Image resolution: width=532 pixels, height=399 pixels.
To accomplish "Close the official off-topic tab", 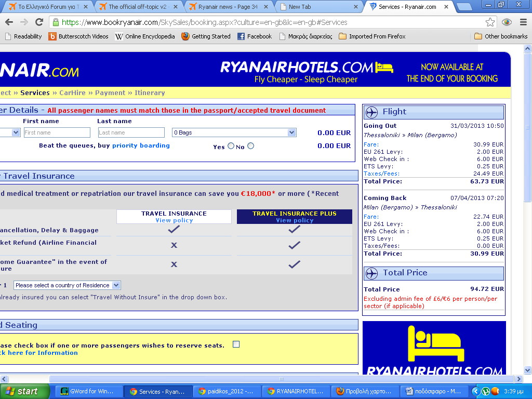I will (x=176, y=7).
